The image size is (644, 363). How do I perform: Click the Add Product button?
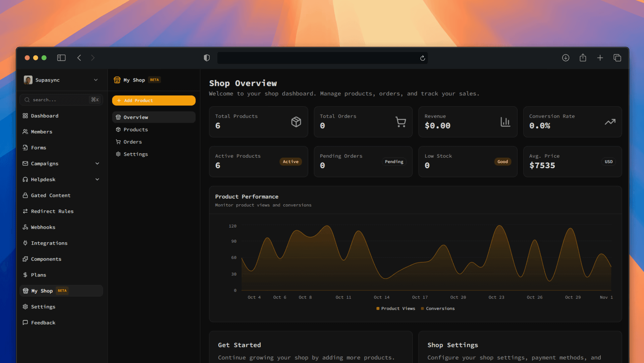[154, 100]
